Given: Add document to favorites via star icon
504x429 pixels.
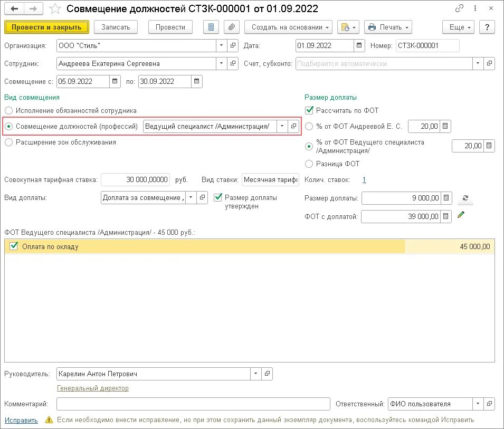Looking at the screenshot, I should 55,8.
